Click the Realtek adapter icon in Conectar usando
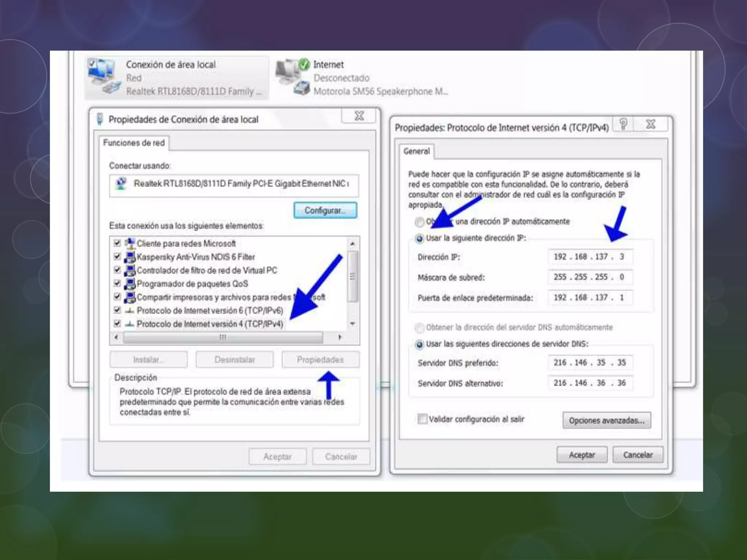 point(121,183)
